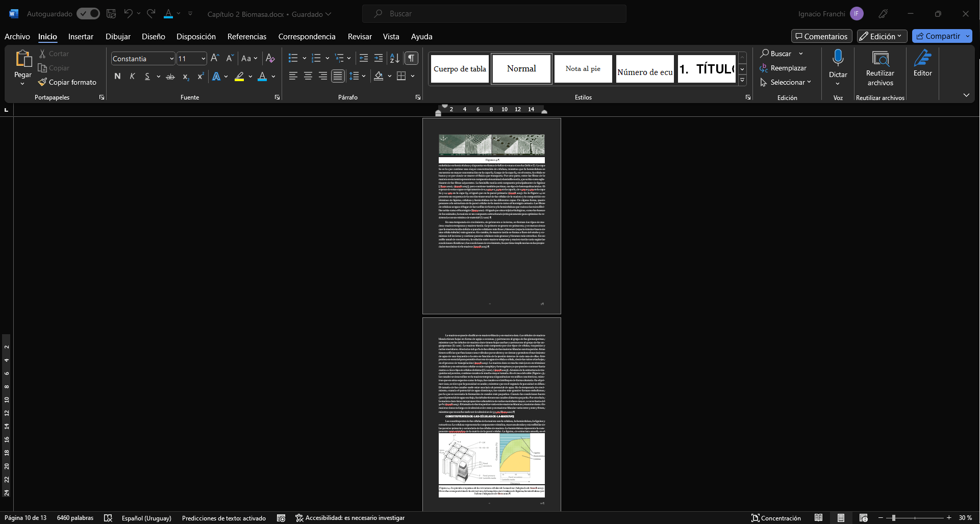Toggle justified text alignment
The height and width of the screenshot is (524, 980).
click(x=338, y=76)
